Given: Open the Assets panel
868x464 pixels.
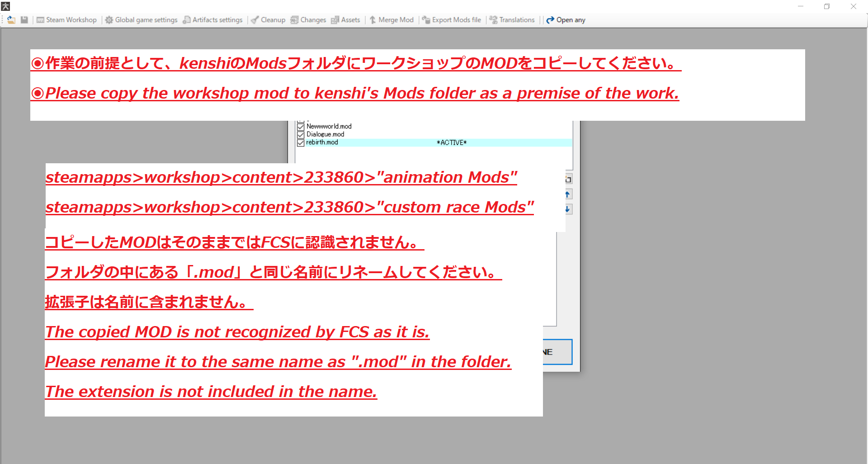Looking at the screenshot, I should click(345, 20).
